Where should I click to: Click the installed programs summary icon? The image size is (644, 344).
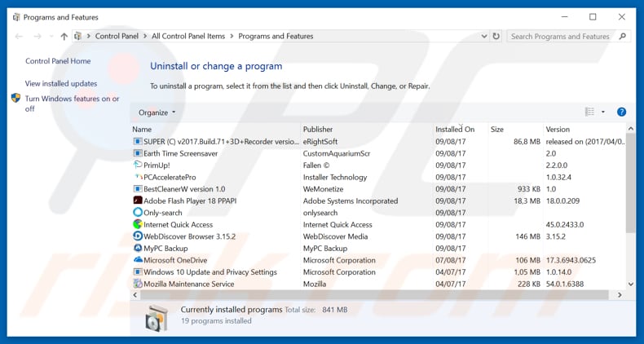(x=157, y=317)
